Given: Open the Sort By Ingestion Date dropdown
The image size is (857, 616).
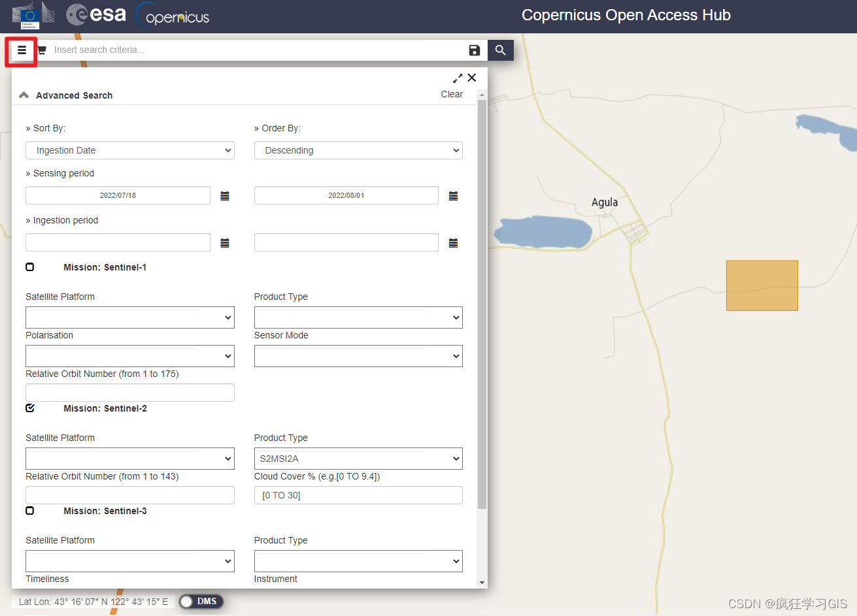Looking at the screenshot, I should 130,150.
